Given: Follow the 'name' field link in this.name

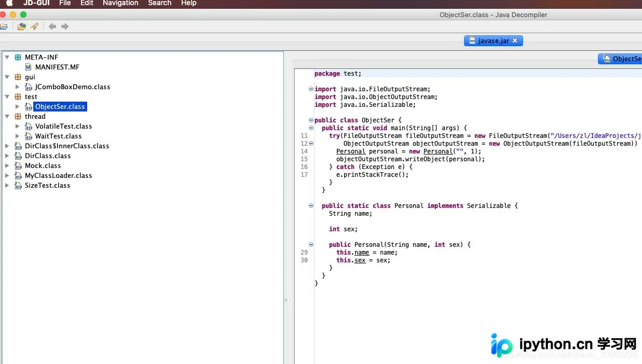Looking at the screenshot, I should coord(362,253).
